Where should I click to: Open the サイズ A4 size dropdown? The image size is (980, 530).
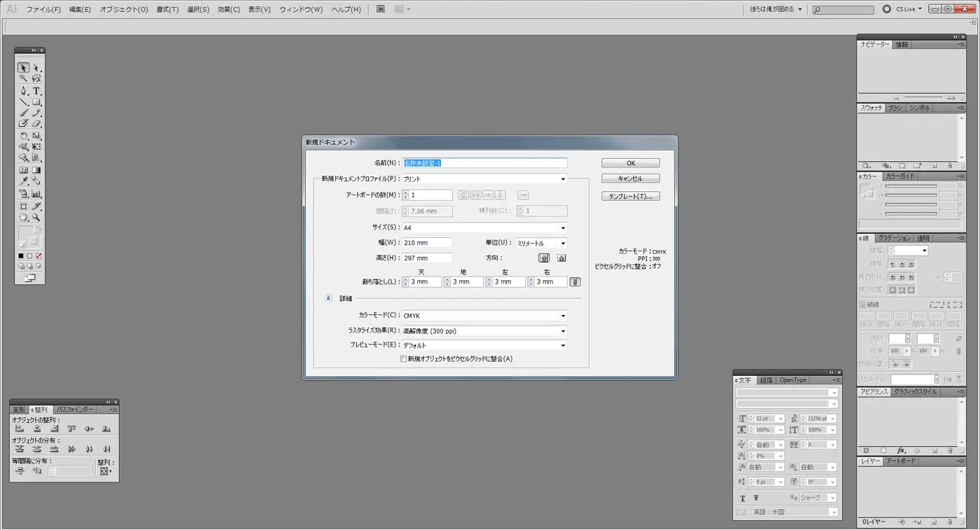[x=484, y=228]
